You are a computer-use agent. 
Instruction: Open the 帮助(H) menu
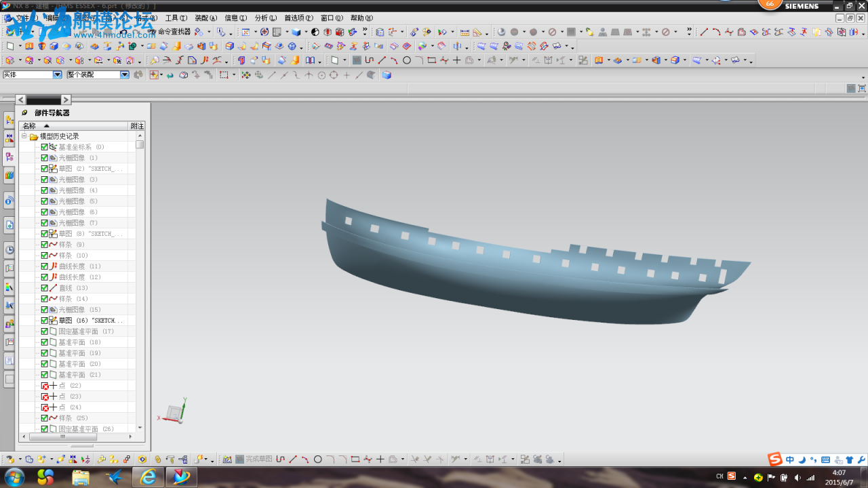(x=361, y=18)
